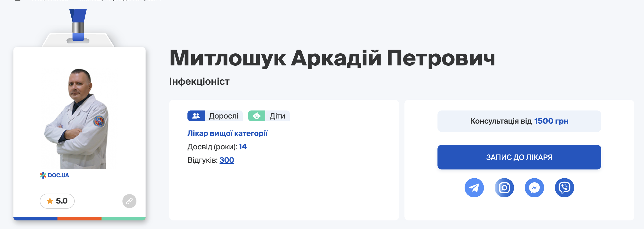Open the Messenger chat icon
The image size is (644, 229).
[x=534, y=188]
